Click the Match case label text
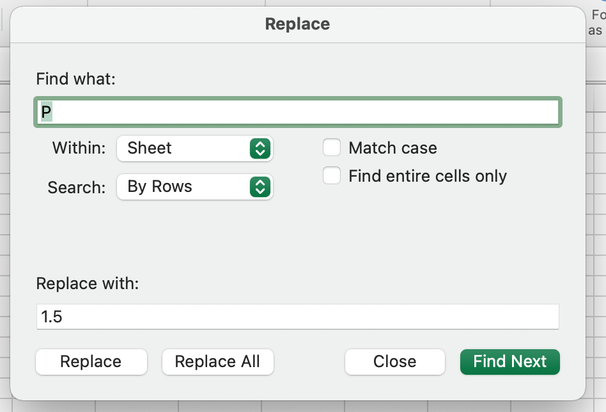 click(x=392, y=148)
